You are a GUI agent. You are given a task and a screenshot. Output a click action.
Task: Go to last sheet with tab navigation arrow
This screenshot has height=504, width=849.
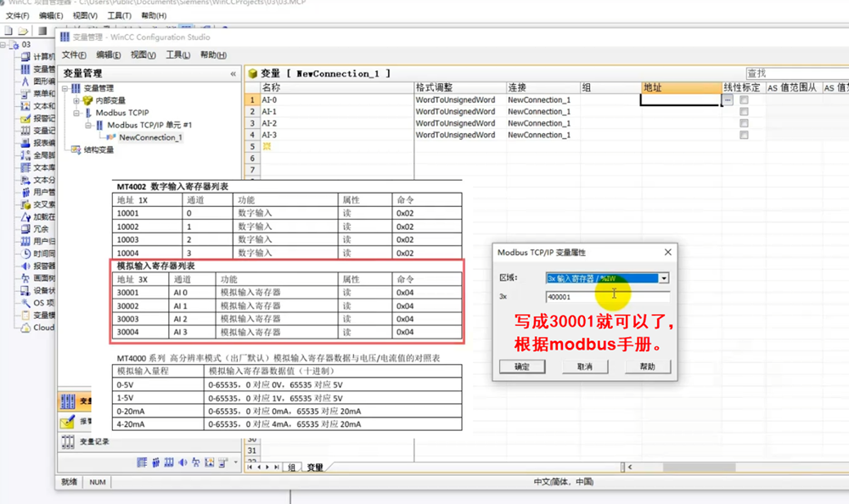click(277, 468)
